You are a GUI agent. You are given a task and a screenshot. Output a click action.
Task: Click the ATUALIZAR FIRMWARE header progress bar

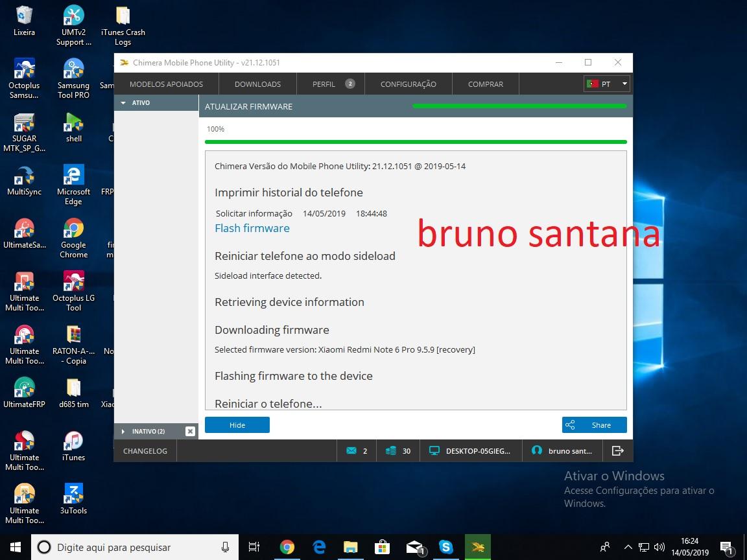[519, 106]
